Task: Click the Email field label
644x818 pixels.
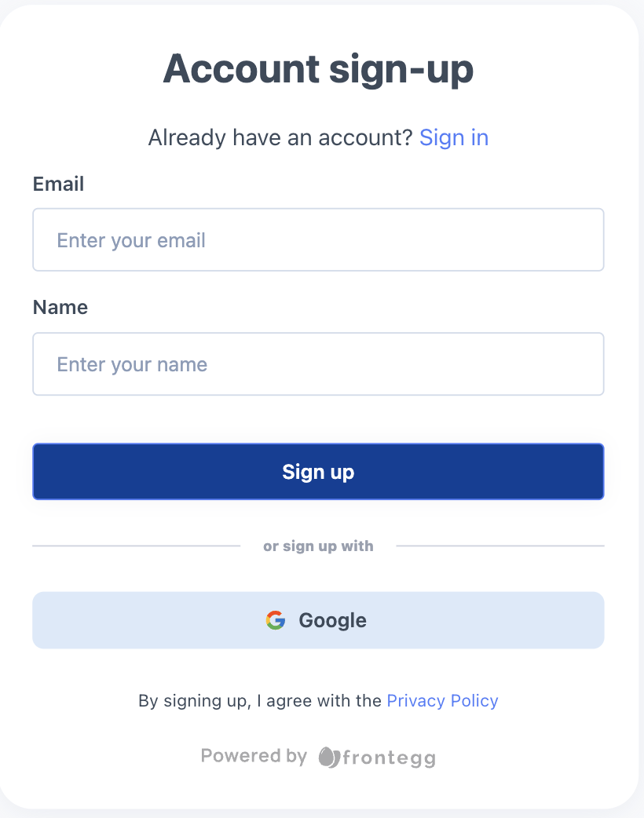Action: click(x=58, y=184)
